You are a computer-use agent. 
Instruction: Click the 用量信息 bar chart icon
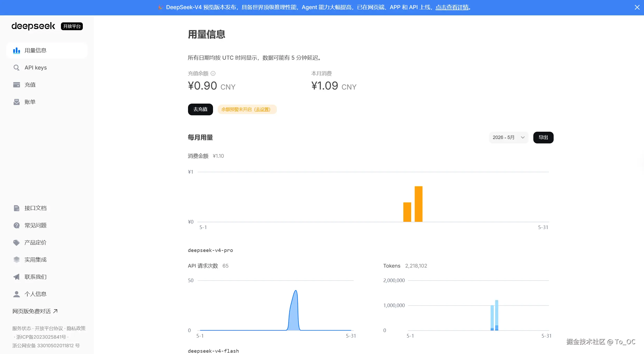16,50
